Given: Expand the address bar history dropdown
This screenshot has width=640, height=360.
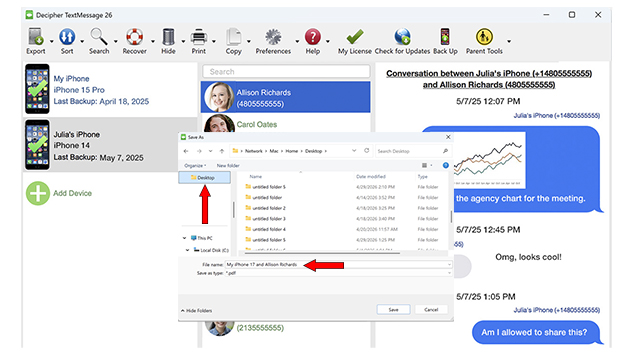Looking at the screenshot, I should click(x=354, y=151).
